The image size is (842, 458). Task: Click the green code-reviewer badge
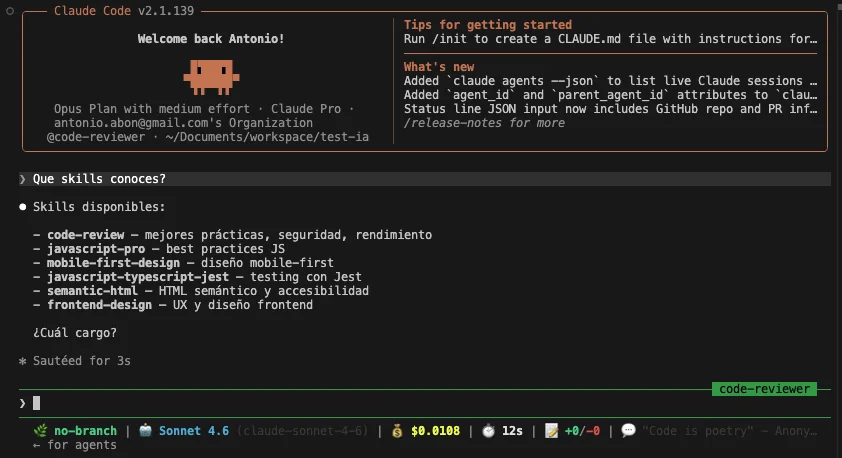click(764, 389)
